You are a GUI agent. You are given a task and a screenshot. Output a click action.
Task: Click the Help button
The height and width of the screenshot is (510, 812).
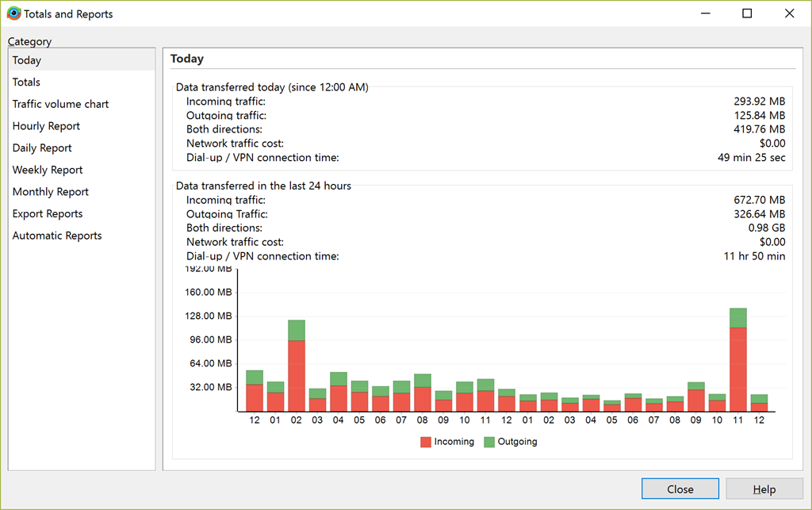[764, 489]
